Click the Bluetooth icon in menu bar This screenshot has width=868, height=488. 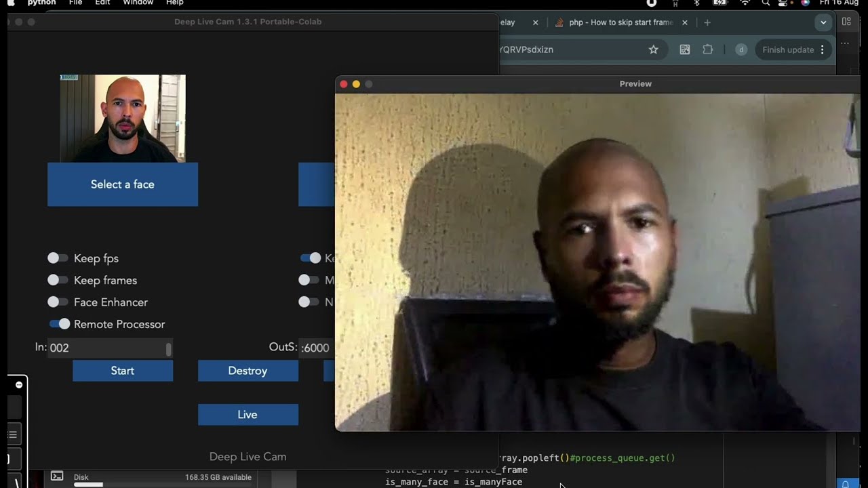(x=697, y=3)
